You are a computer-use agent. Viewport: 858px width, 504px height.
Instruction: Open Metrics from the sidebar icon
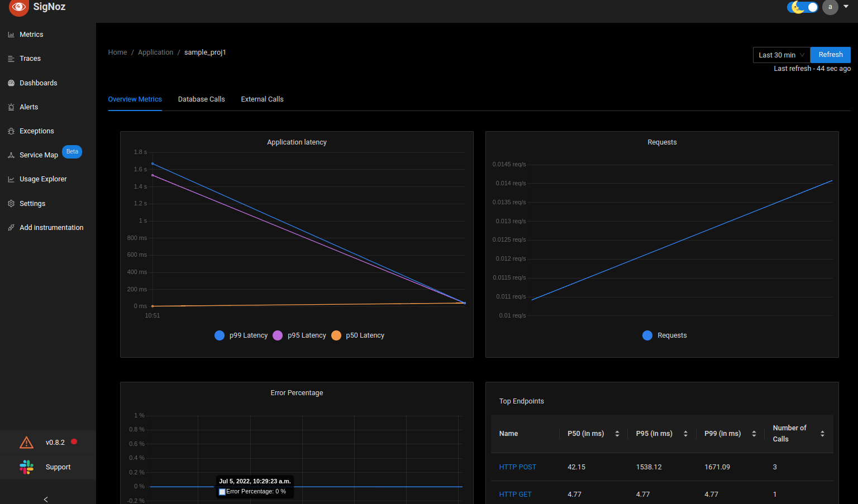pyautogui.click(x=11, y=35)
